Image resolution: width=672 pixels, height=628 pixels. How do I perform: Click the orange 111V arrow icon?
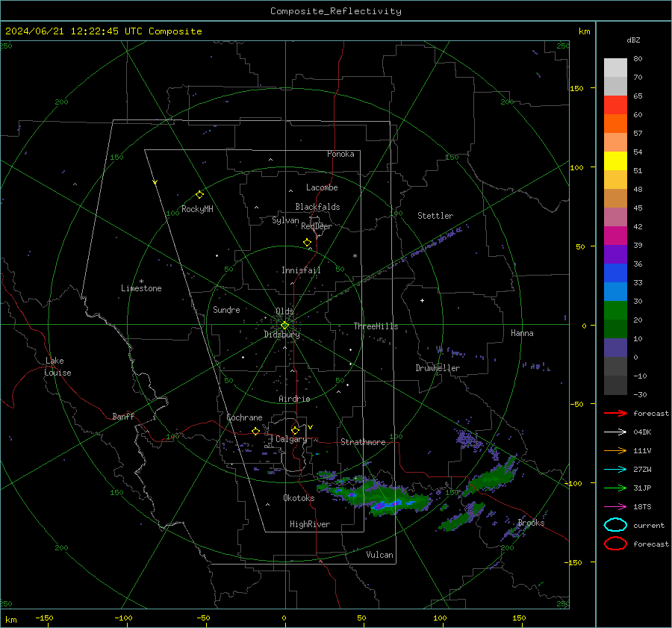pos(615,450)
